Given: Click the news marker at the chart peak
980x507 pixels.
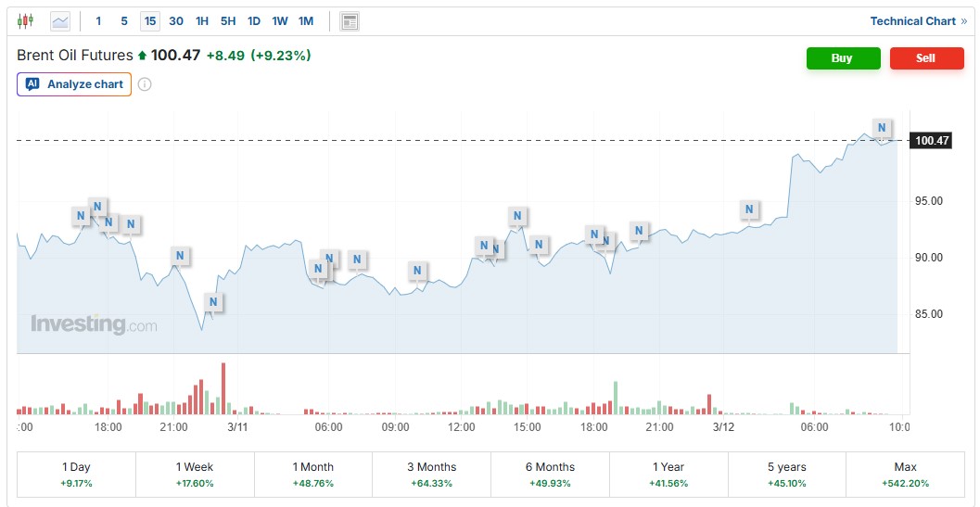Looking at the screenshot, I should [x=882, y=128].
